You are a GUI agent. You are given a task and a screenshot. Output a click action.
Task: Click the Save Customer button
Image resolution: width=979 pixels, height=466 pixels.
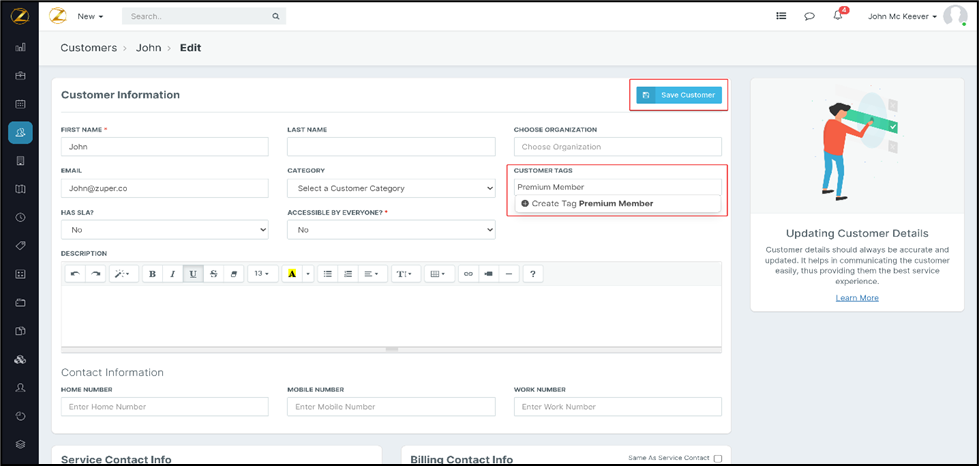pos(679,95)
